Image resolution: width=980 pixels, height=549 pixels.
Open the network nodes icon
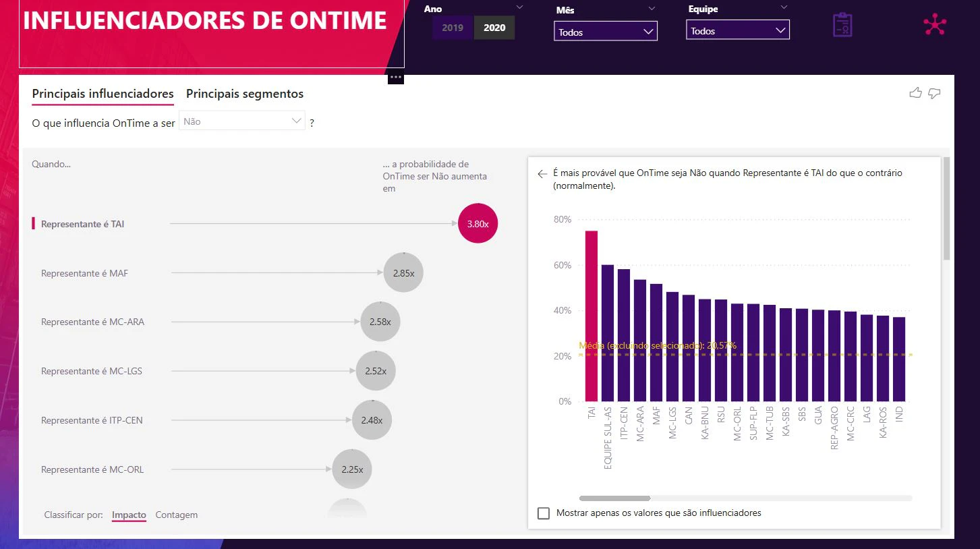pyautogui.click(x=935, y=24)
